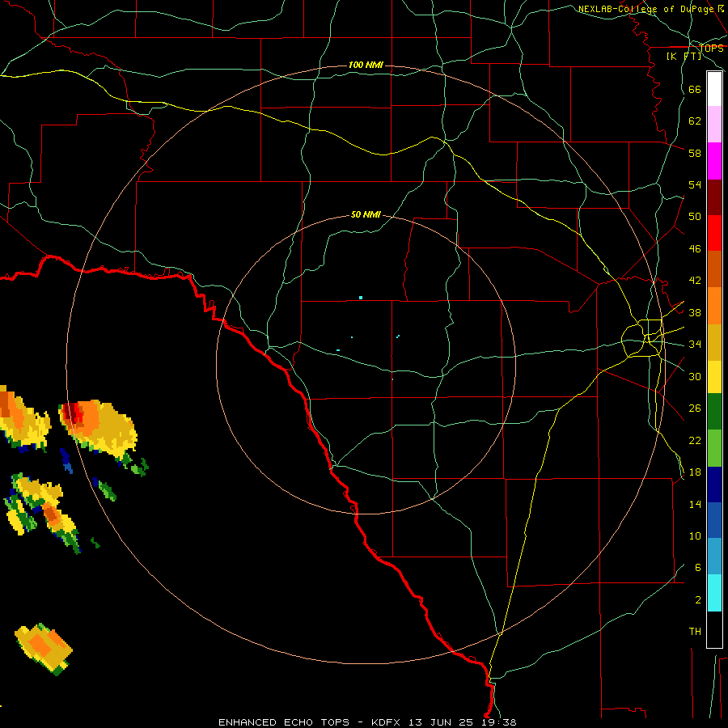Click the "TOPS" legend title

(711, 49)
